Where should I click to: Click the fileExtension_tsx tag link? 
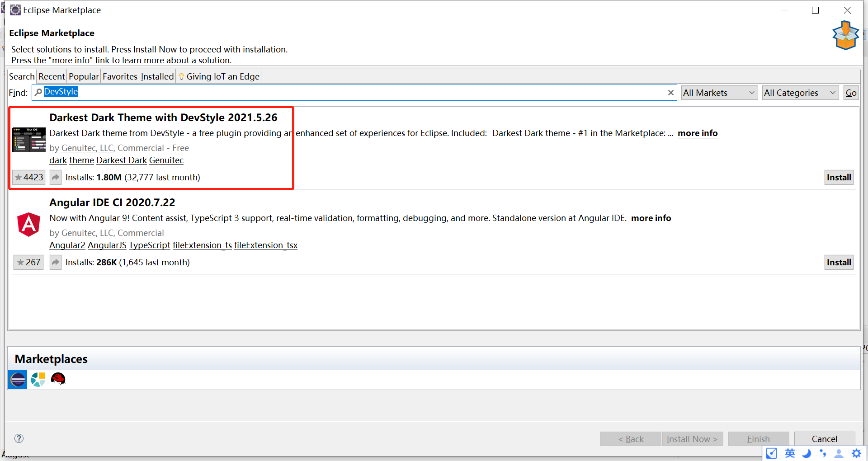click(266, 245)
